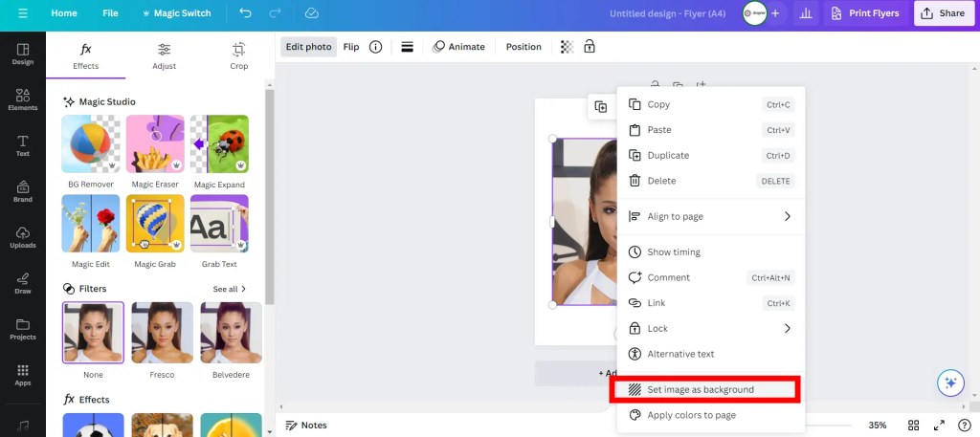
Task: Click the Share button
Action: tap(942, 13)
